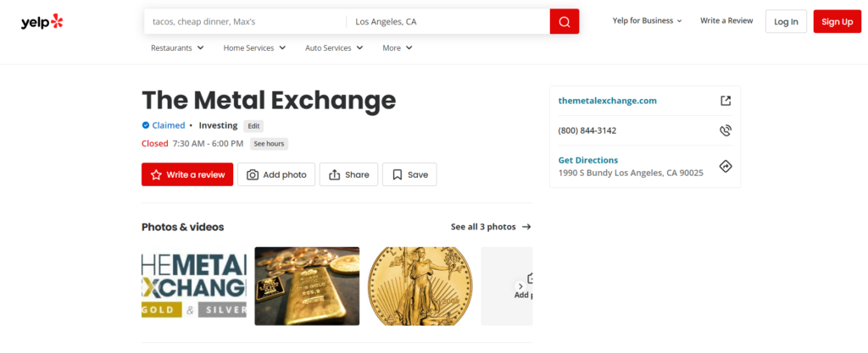Open the Investing category link
The image size is (868, 353).
click(x=218, y=125)
